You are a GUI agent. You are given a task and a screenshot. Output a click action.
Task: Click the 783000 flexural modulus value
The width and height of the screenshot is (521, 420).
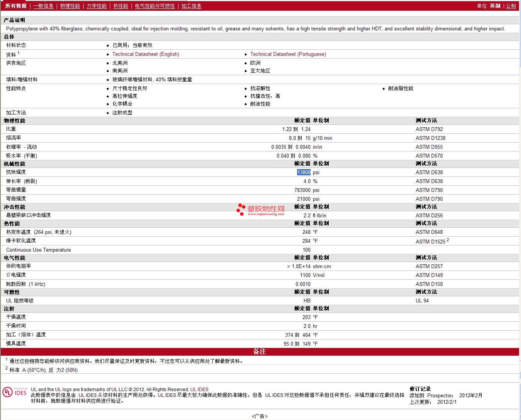302,190
